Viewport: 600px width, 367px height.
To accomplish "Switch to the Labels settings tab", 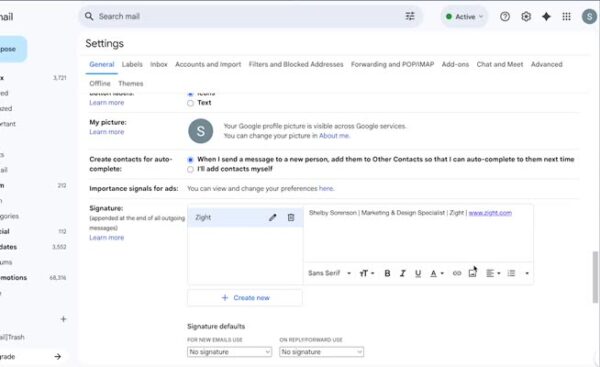I will pos(132,64).
